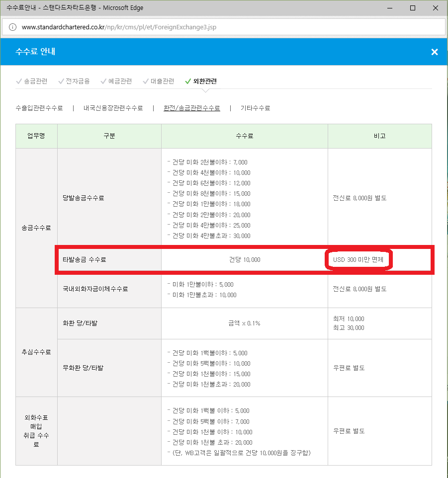
Task: Open 내국신용장관련수수료 sub-link
Action: pos(113,108)
